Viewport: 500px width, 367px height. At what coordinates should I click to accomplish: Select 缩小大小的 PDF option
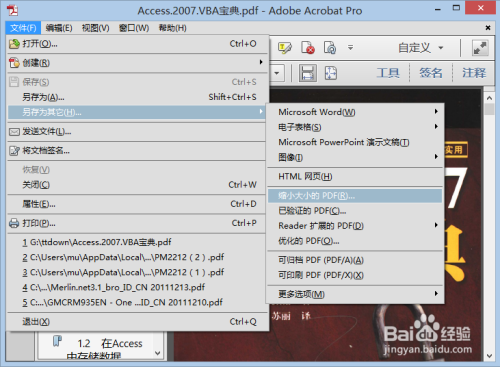(x=355, y=196)
